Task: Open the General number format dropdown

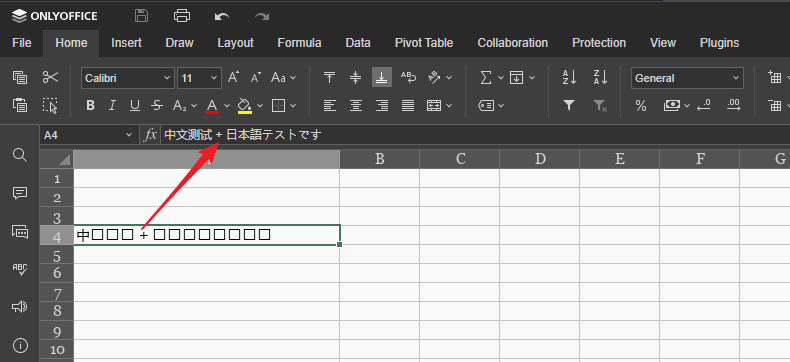Action: pos(687,78)
